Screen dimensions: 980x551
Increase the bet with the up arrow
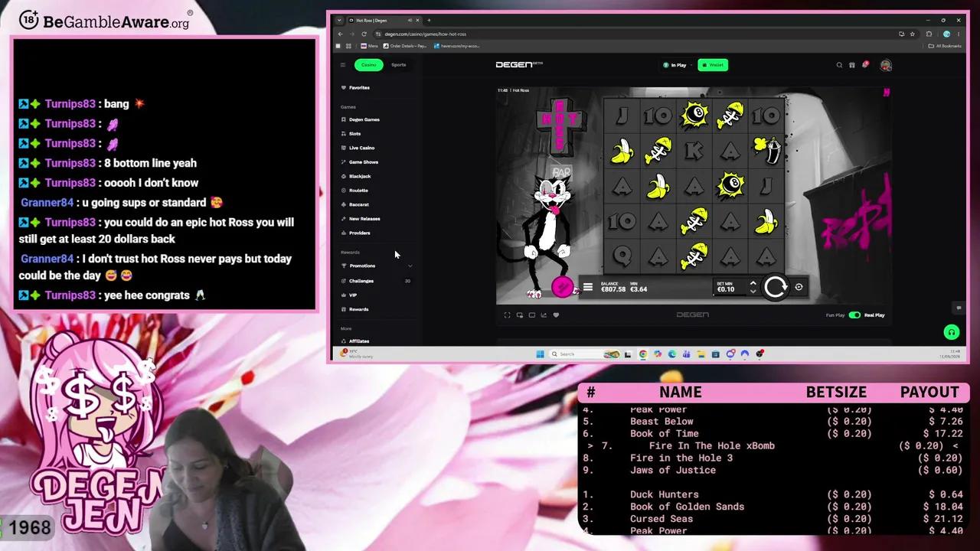753,282
